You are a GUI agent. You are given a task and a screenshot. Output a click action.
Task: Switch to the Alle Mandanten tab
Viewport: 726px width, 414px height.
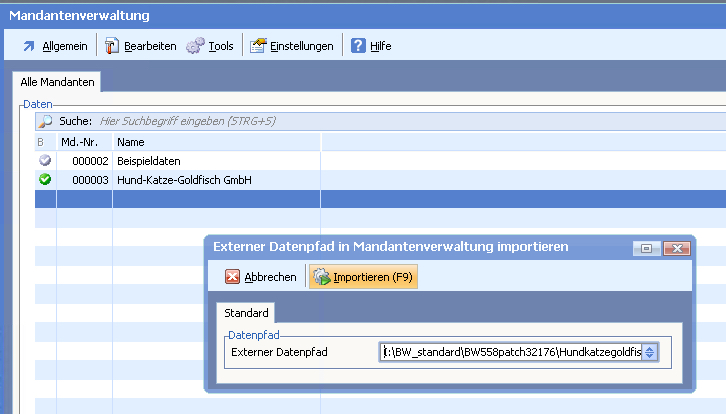click(55, 81)
